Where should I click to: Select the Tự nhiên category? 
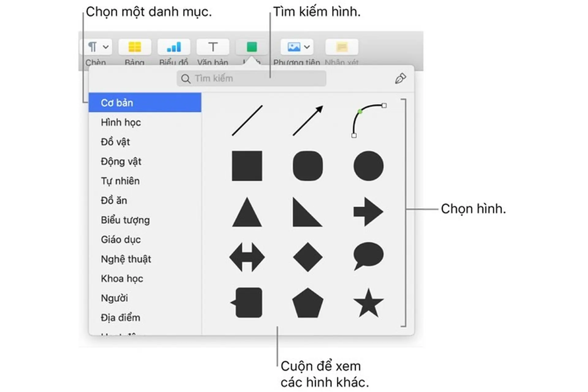pyautogui.click(x=145, y=181)
